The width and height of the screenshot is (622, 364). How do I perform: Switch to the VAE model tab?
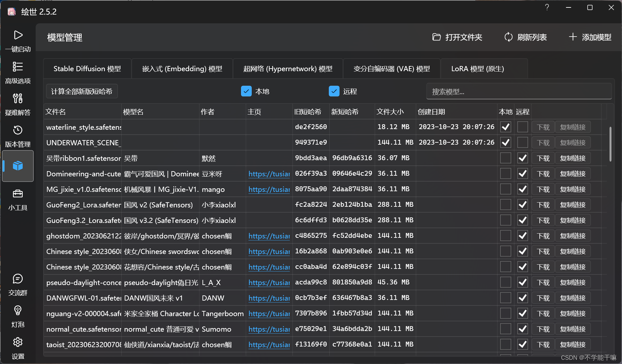click(x=391, y=69)
